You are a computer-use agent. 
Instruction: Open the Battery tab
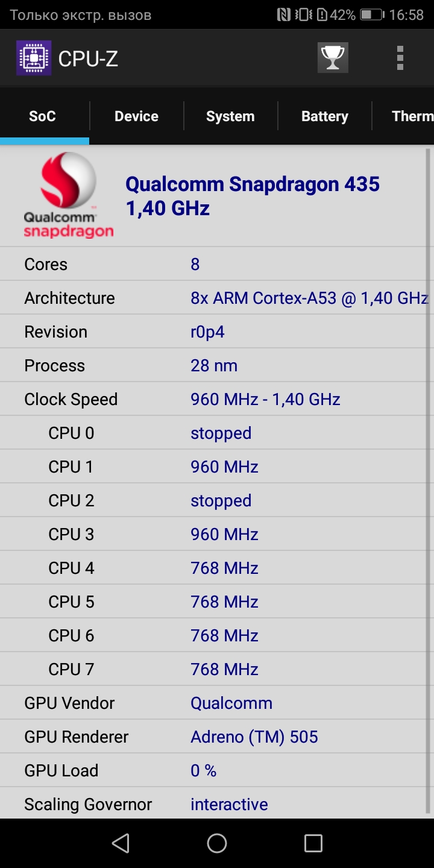point(324,116)
